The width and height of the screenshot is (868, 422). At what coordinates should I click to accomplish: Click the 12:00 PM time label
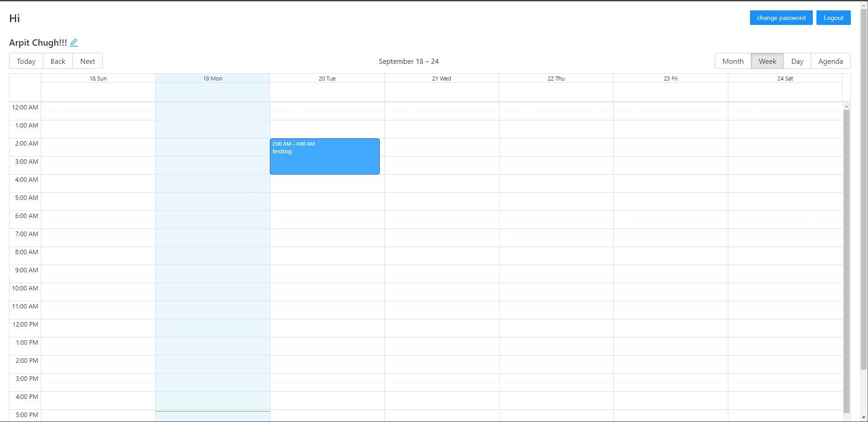point(25,324)
